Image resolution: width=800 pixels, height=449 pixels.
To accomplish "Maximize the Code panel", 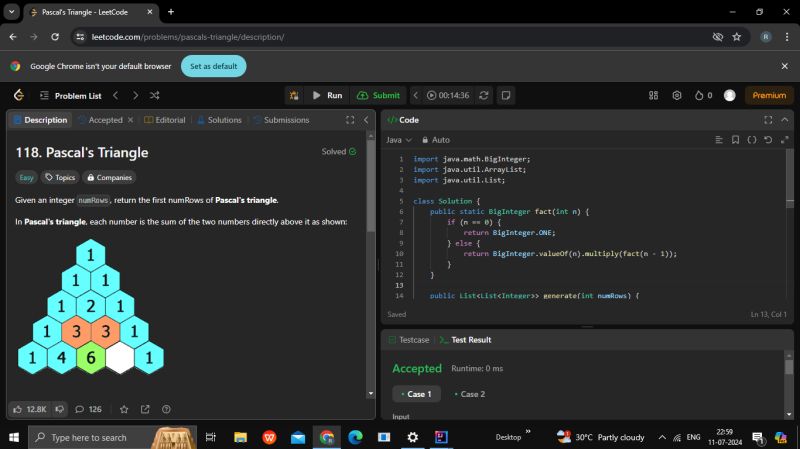I will [x=768, y=120].
